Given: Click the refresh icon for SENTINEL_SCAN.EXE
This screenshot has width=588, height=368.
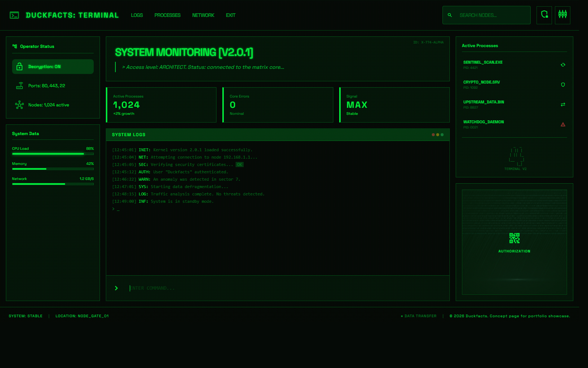Looking at the screenshot, I should coord(563,65).
